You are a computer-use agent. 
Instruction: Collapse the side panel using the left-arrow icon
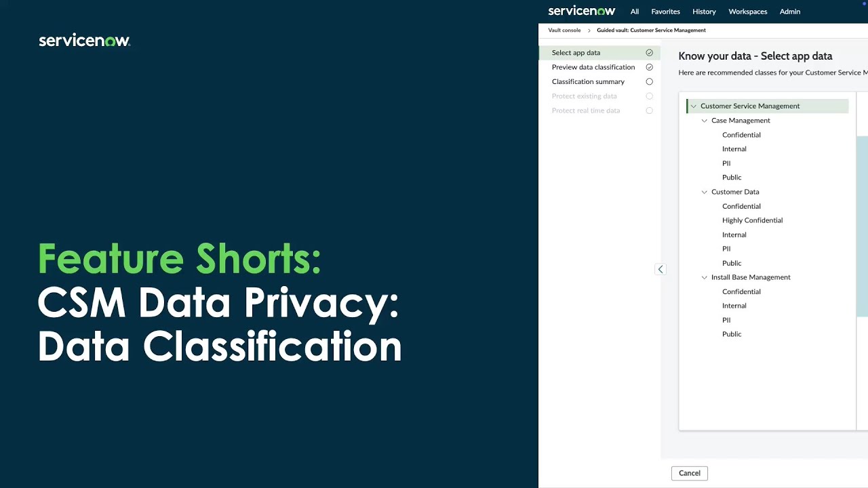pyautogui.click(x=660, y=269)
